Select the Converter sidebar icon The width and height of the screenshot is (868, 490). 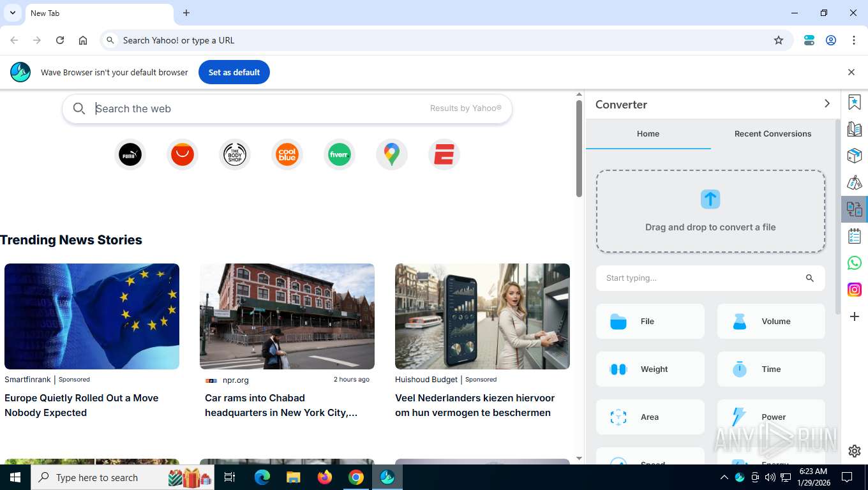855,209
